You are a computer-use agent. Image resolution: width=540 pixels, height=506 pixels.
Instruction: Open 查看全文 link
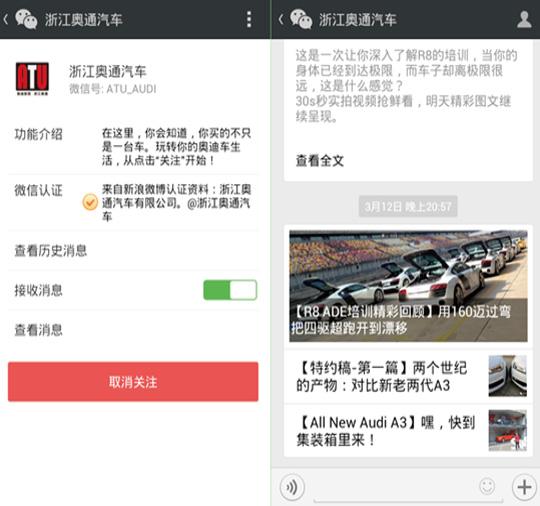[x=320, y=161]
